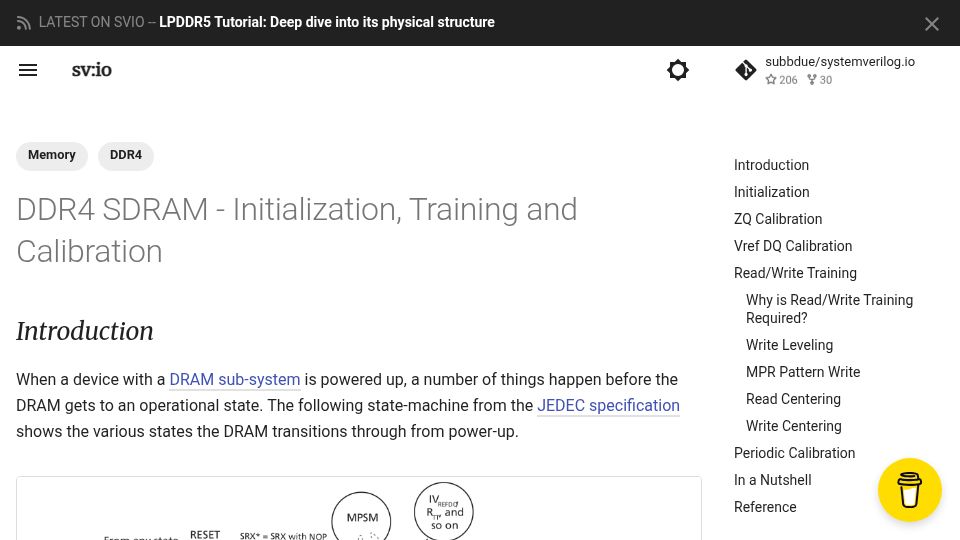The width and height of the screenshot is (960, 540).
Task: Click the yellow Buy Me a Coffee button
Action: 909,489
